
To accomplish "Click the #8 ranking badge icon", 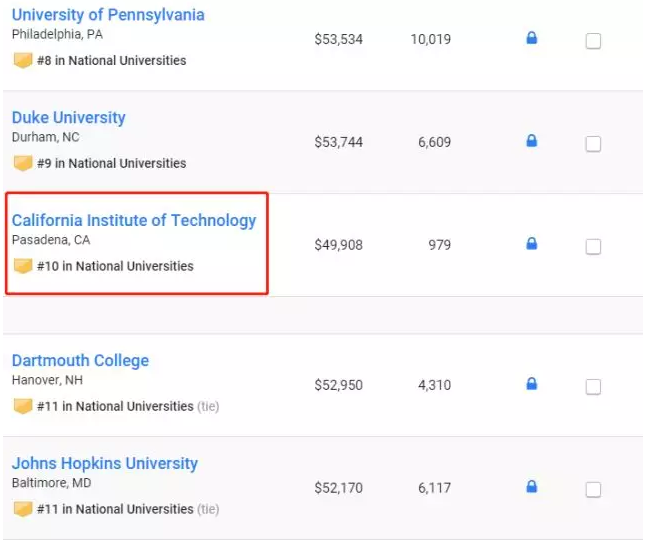I will point(22,60).
